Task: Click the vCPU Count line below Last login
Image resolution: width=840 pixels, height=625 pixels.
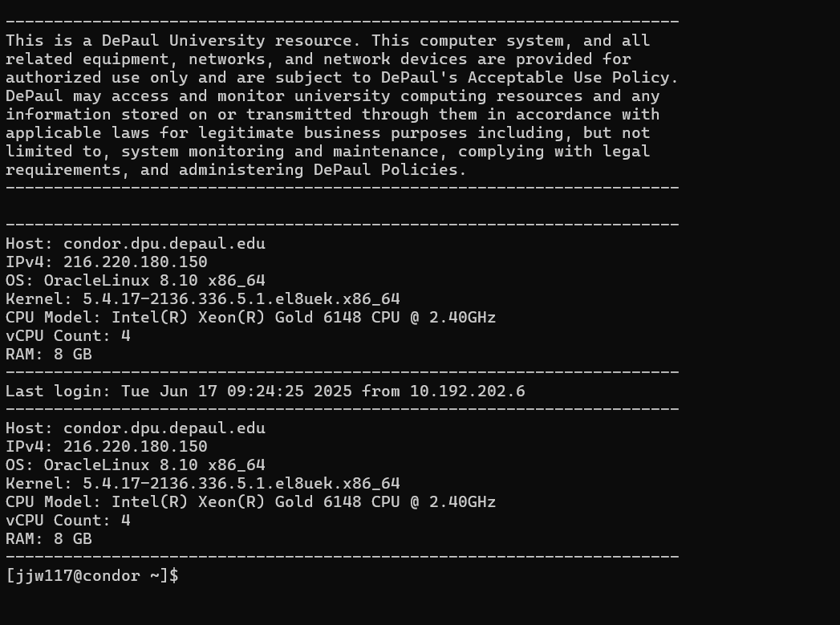Action: click(67, 520)
